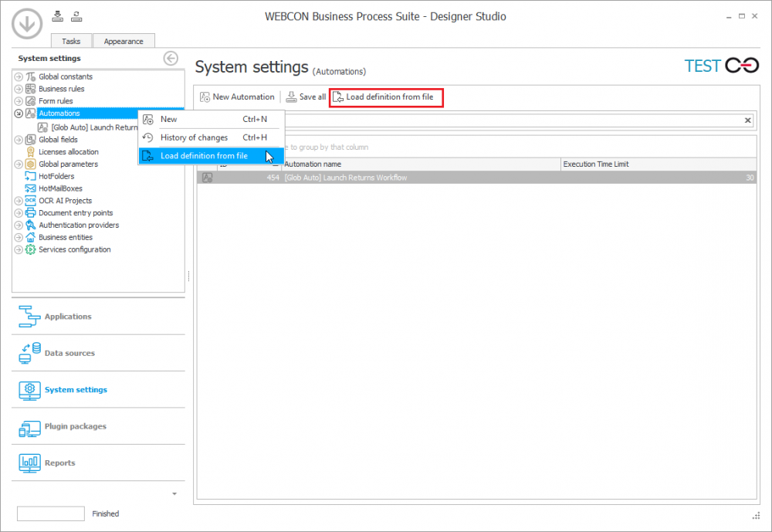Expand the Document entry points node
The width and height of the screenshot is (772, 532).
coord(19,213)
